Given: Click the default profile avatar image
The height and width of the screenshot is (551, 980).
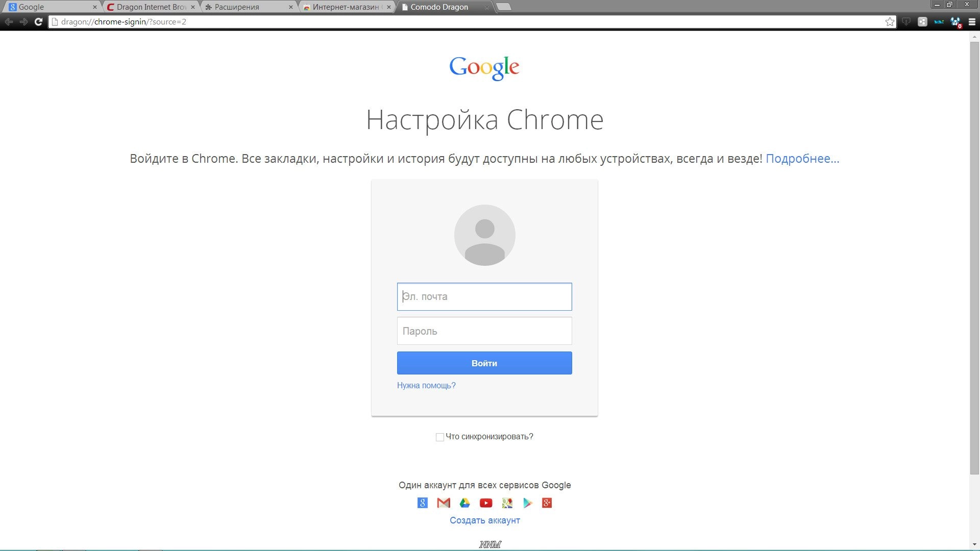Looking at the screenshot, I should 484,235.
